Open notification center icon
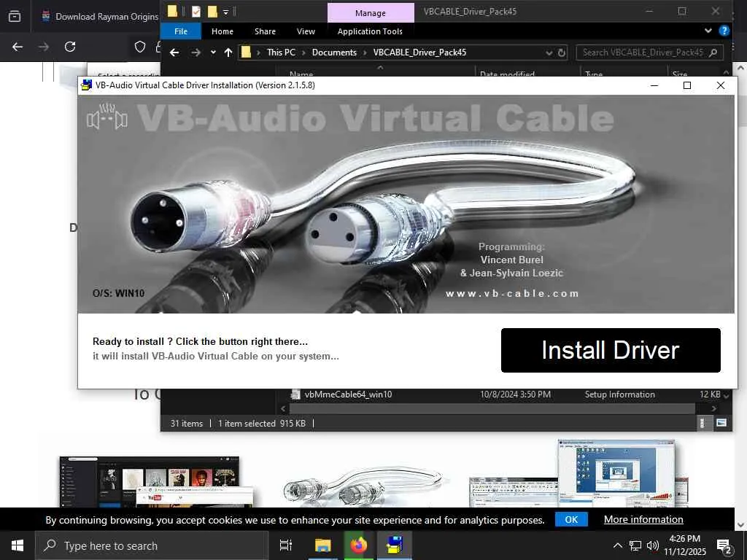 click(724, 546)
